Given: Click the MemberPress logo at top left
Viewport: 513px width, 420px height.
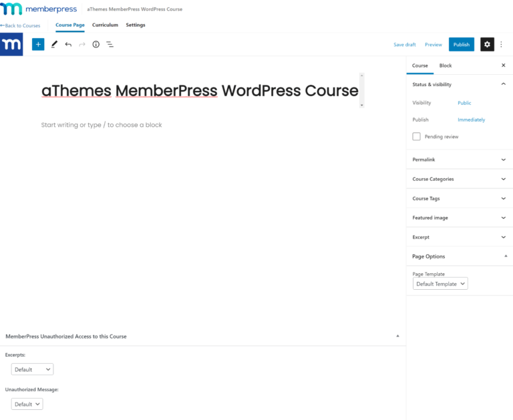Looking at the screenshot, I should pos(39,9).
